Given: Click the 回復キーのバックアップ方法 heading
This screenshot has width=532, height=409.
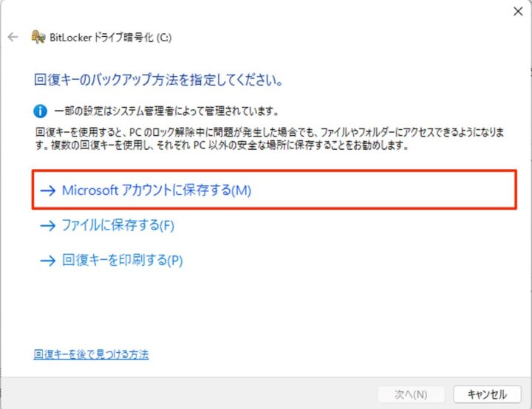Looking at the screenshot, I should tap(158, 80).
